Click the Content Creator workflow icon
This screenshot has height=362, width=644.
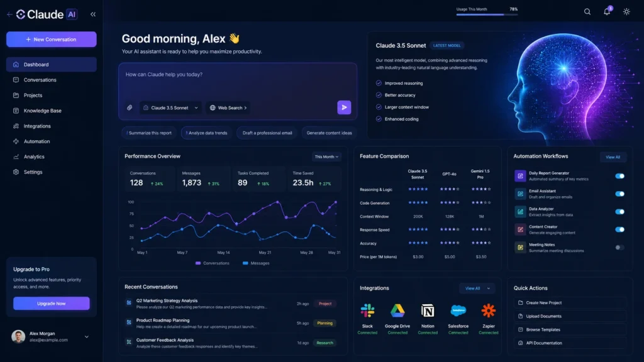pos(520,229)
